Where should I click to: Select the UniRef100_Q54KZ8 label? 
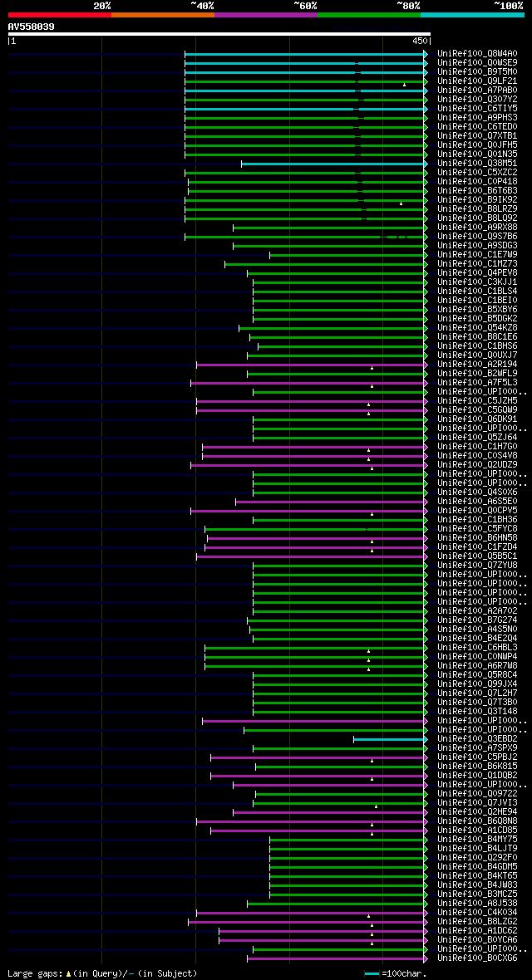point(477,328)
